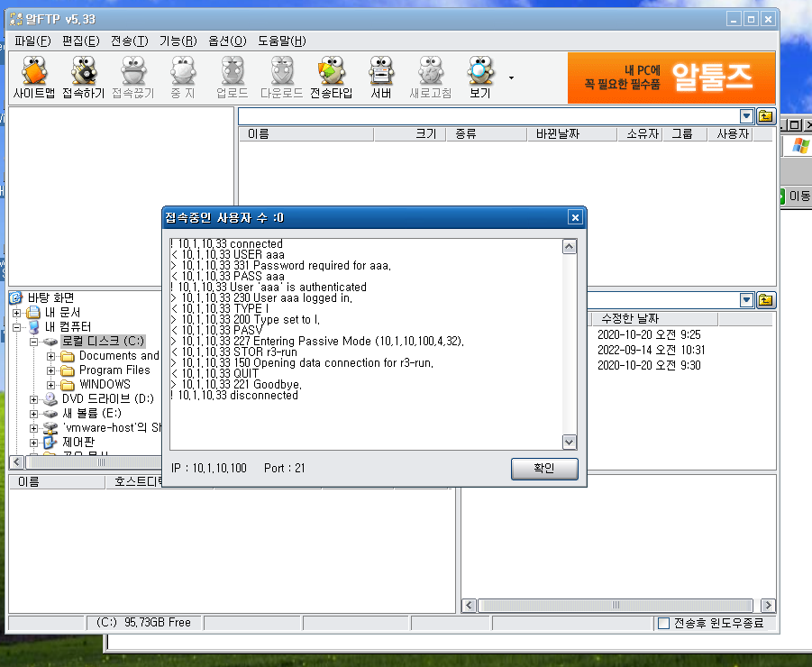Click the log scrollbar down arrow in dialog
812x667 pixels.
(570, 442)
